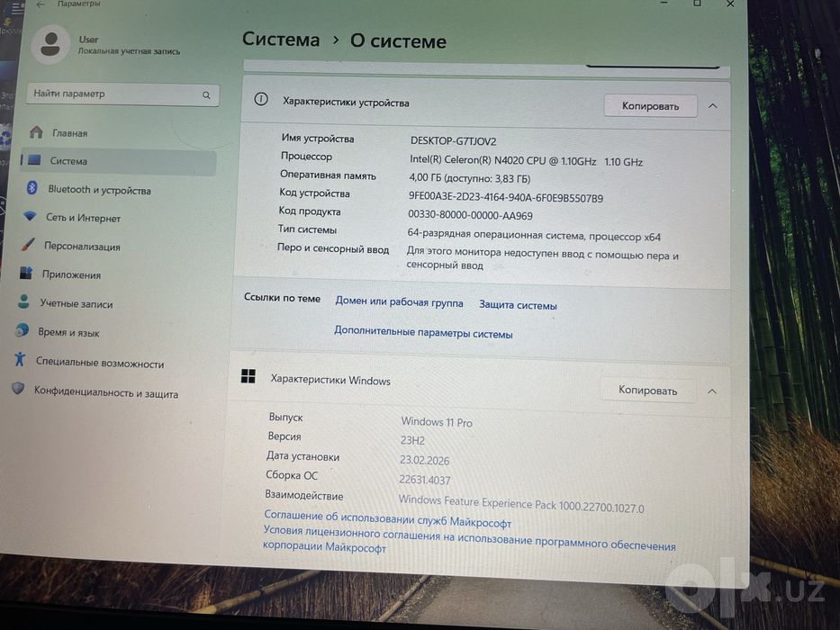This screenshot has height=630, width=840.
Task: Click device name DESKTOP-G7TJOV2
Action: [453, 141]
